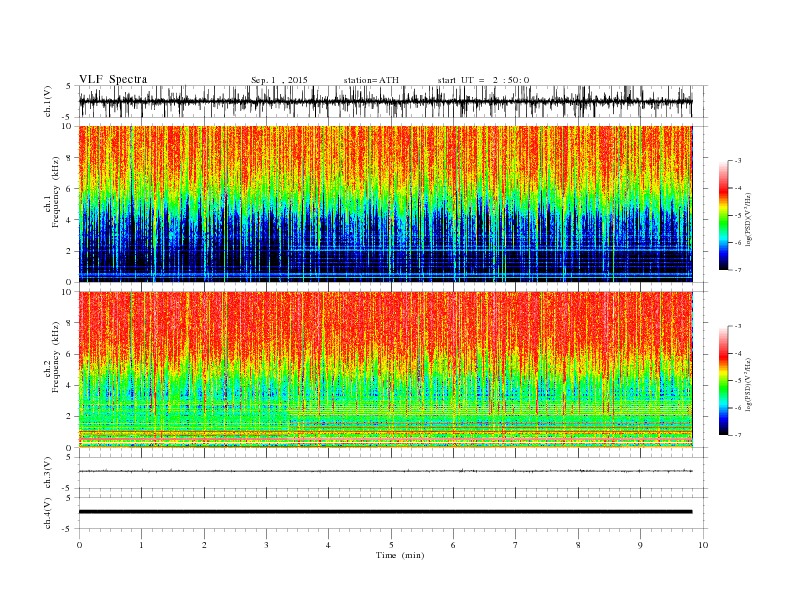Click the ch.2 frequency axis "8" tick label
The height and width of the screenshot is (612, 792).
(x=69, y=323)
